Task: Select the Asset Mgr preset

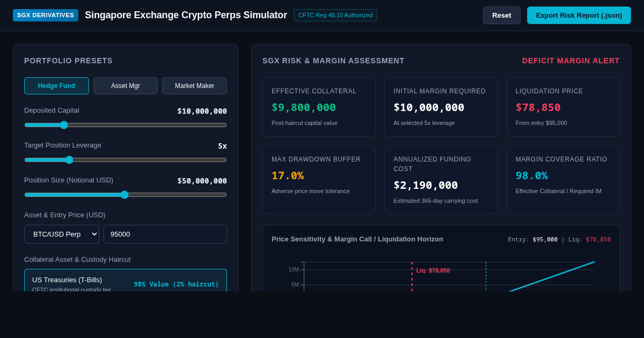Action: pyautogui.click(x=126, y=86)
